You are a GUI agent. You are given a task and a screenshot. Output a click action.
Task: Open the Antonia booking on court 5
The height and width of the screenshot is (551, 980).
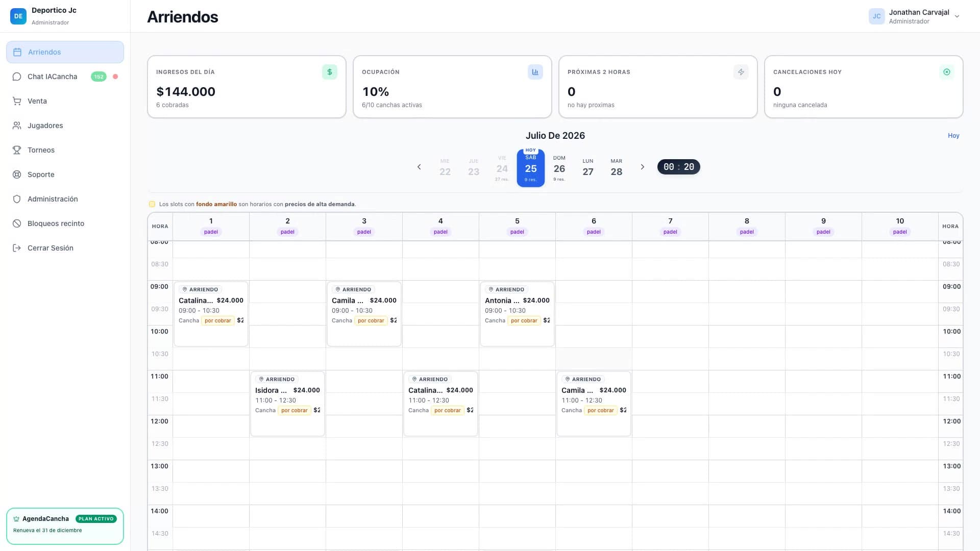pos(517,314)
